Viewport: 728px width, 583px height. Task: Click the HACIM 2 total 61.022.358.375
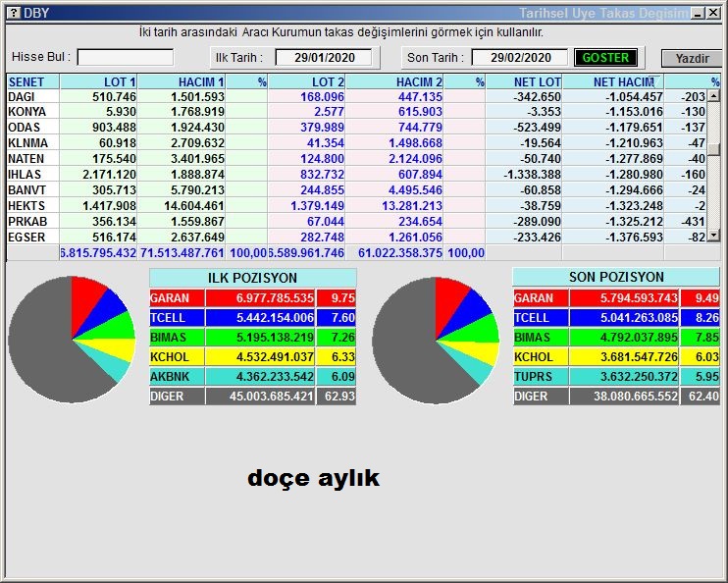point(400,253)
